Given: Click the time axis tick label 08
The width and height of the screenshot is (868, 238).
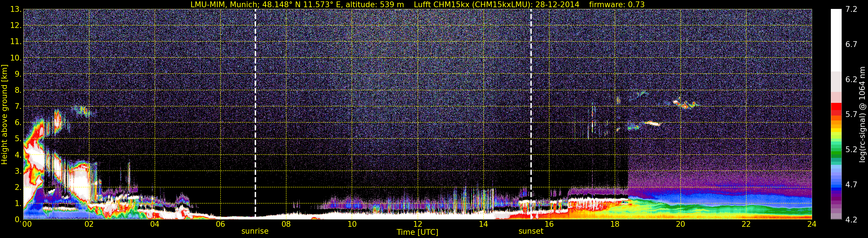Looking at the screenshot, I should pos(286,224).
